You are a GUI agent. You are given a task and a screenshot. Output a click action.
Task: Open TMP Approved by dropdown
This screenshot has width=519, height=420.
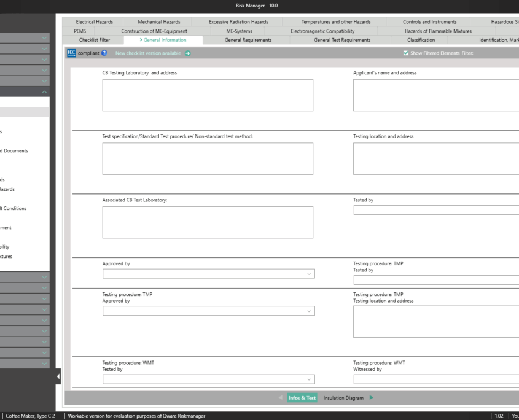[x=208, y=311]
